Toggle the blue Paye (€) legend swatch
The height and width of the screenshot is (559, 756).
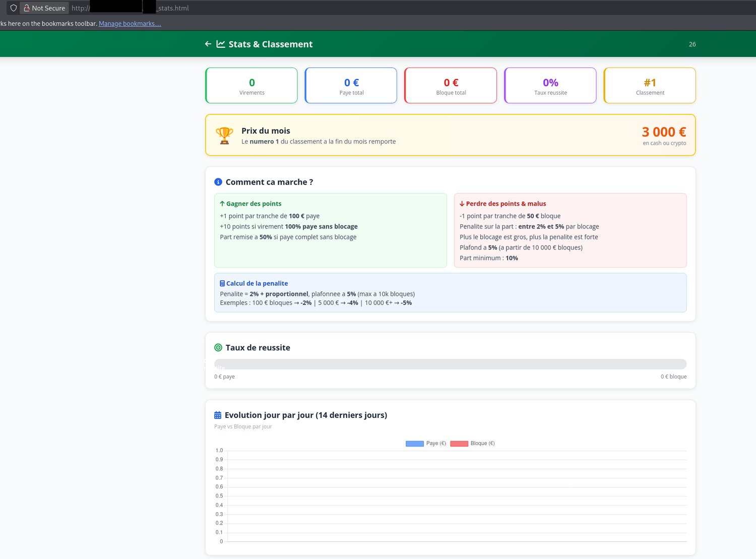pyautogui.click(x=415, y=444)
